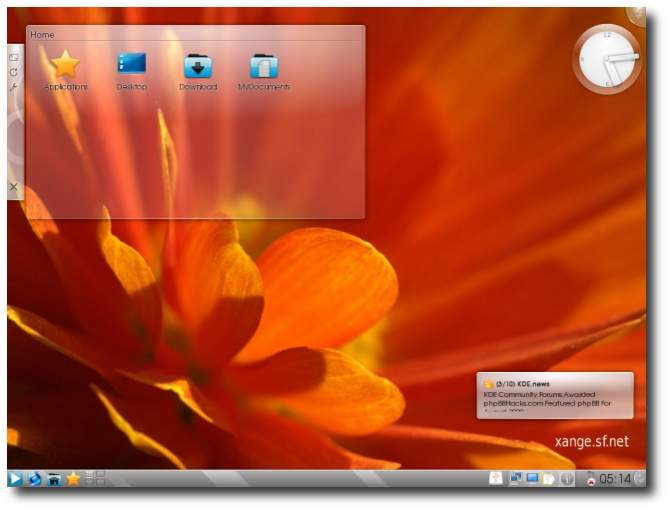
Task: Remove the Home widget with the X icon
Action: tap(14, 187)
